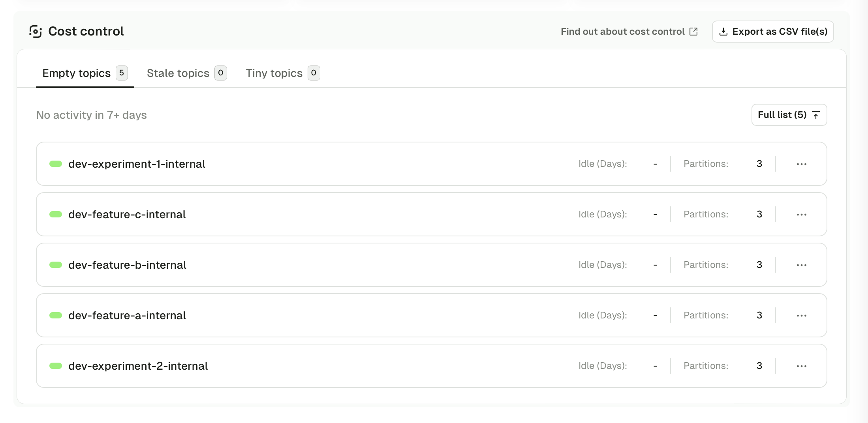Click the green status pill for dev-experiment-1-internal
The image size is (868, 423).
point(55,164)
